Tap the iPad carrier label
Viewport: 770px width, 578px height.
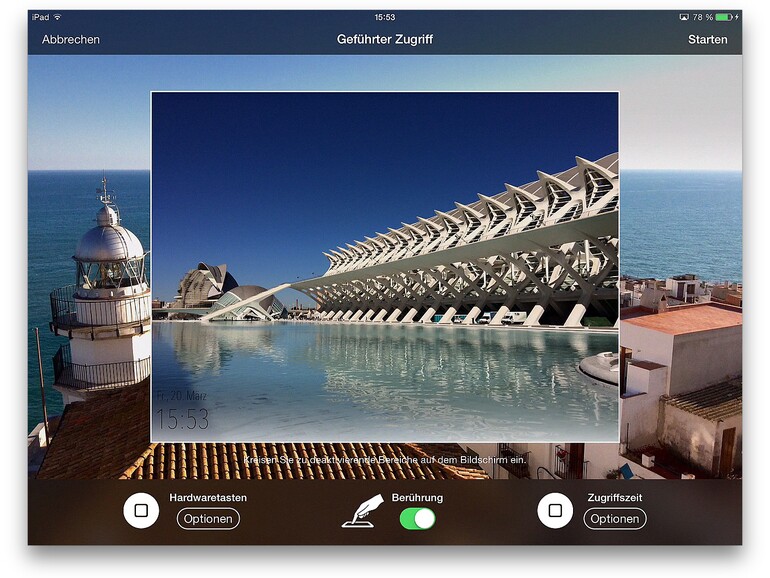click(x=41, y=17)
